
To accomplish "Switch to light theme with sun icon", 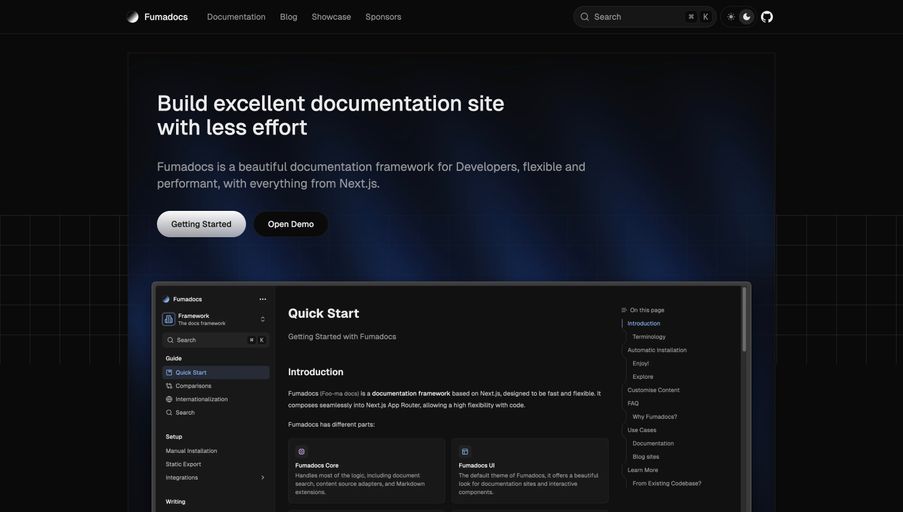I will coord(731,17).
